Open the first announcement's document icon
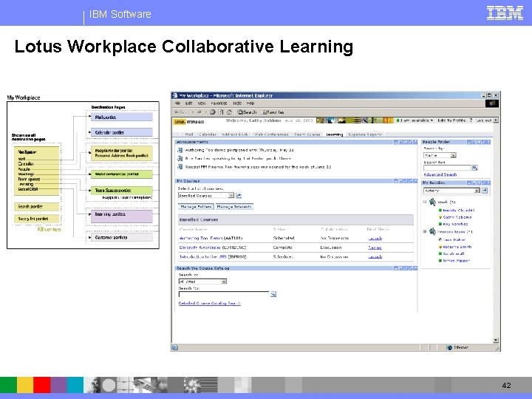532x399 pixels. [180, 150]
